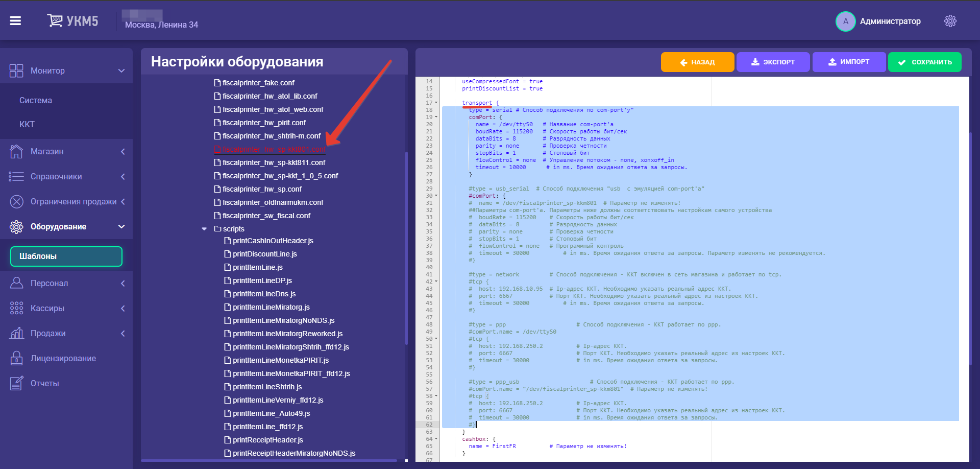Click the ИМПОРТ button
This screenshot has height=469, width=980.
click(849, 62)
